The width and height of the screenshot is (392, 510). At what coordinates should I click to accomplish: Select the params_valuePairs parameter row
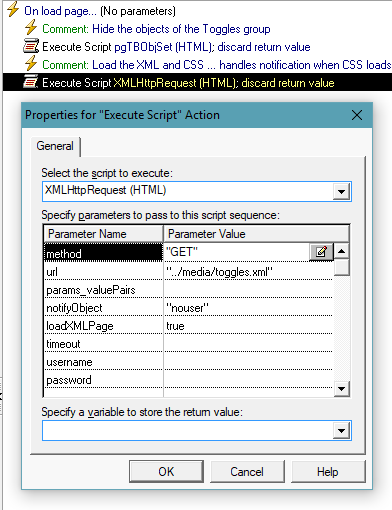[188, 290]
